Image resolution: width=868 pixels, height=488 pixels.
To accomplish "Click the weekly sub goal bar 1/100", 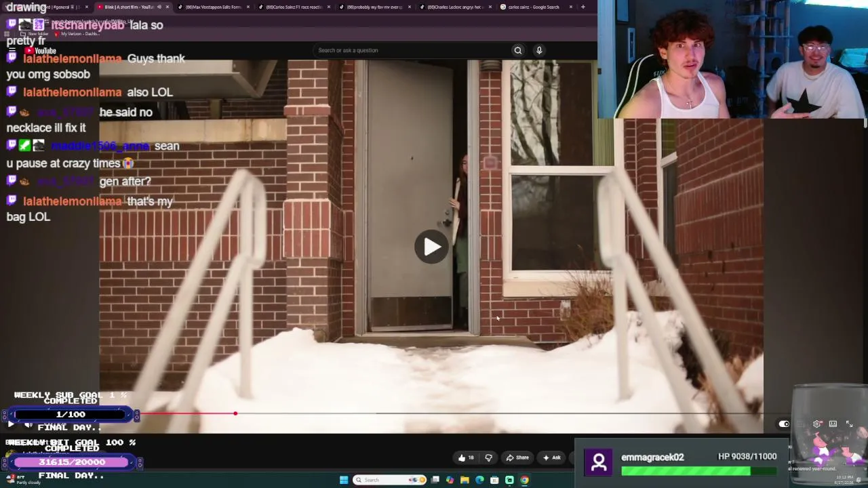I will point(71,414).
